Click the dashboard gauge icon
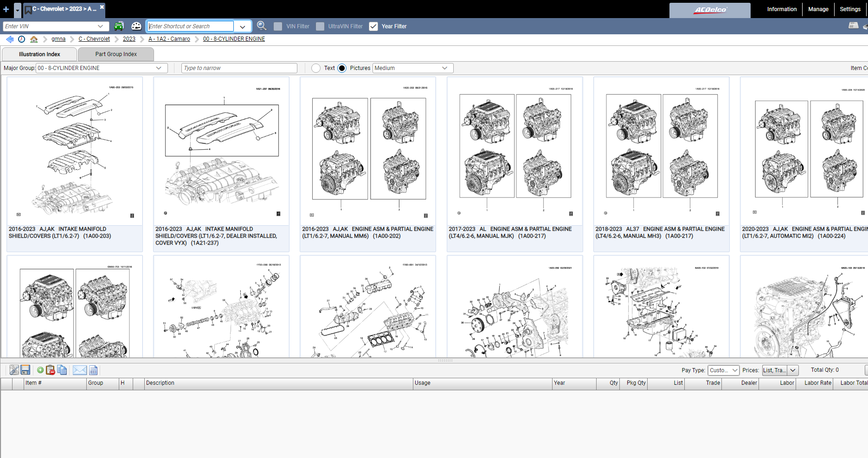 pyautogui.click(x=136, y=26)
